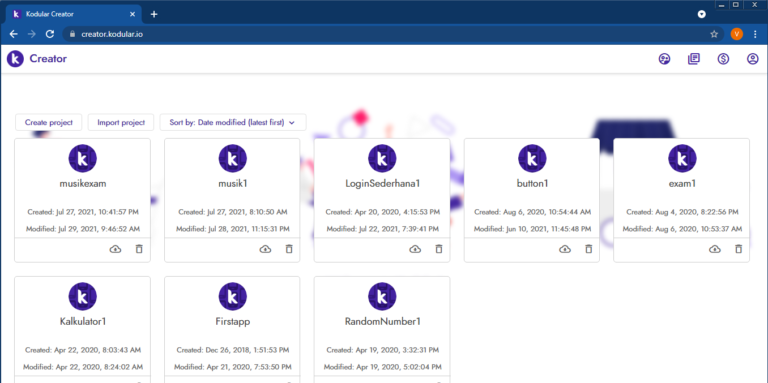The width and height of the screenshot is (768, 383).
Task: Click the Create project button
Action: point(49,122)
